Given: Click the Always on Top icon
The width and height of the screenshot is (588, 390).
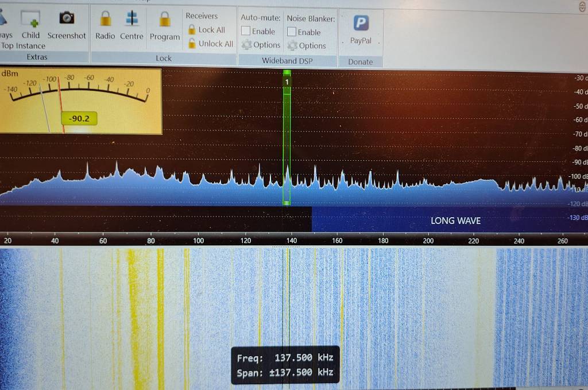Looking at the screenshot, I should (5, 20).
